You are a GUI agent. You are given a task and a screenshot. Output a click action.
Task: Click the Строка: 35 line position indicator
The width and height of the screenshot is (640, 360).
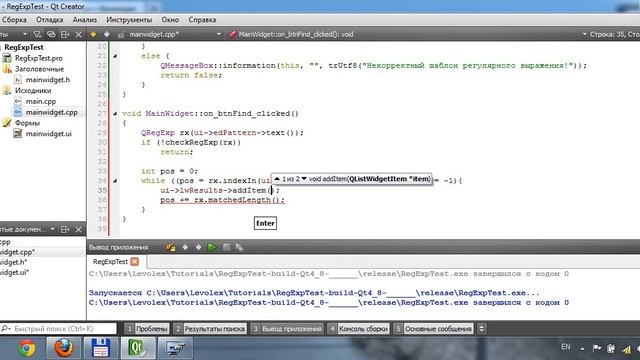coord(614,34)
